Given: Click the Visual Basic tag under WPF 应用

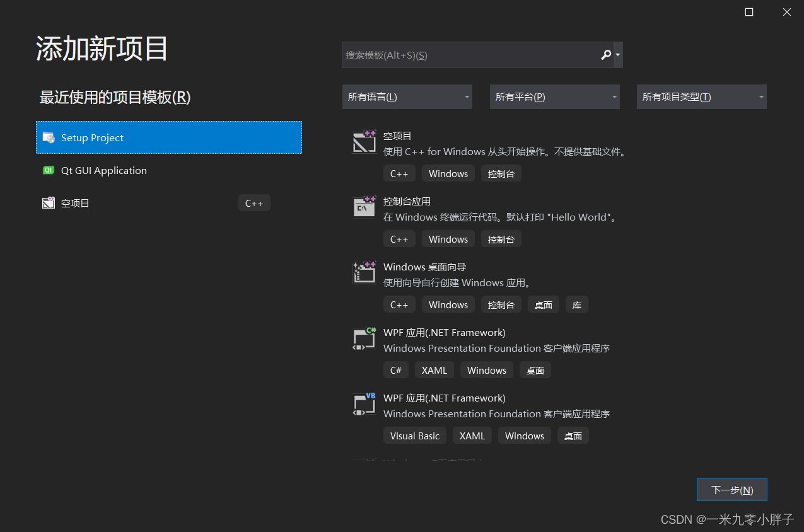Looking at the screenshot, I should (x=415, y=436).
